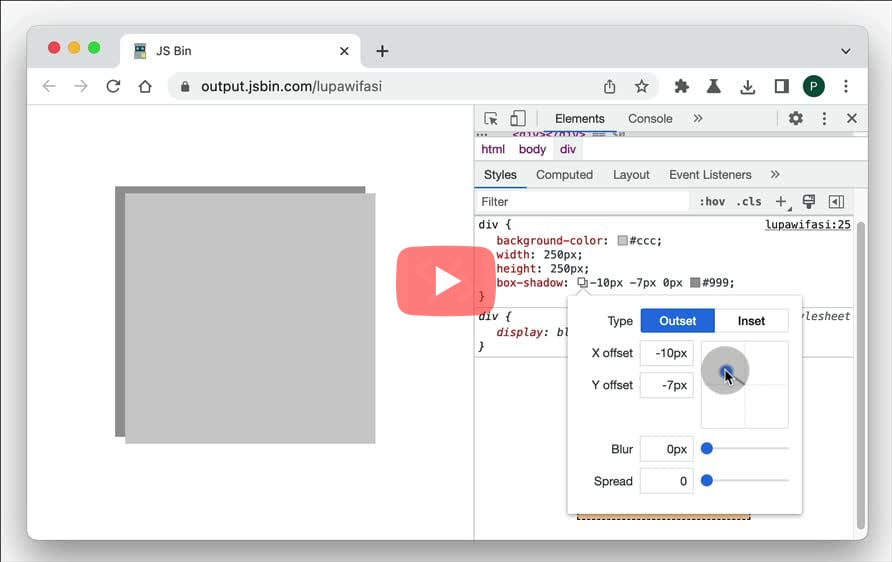Open the Computed tab
This screenshot has width=892, height=562.
click(x=564, y=175)
